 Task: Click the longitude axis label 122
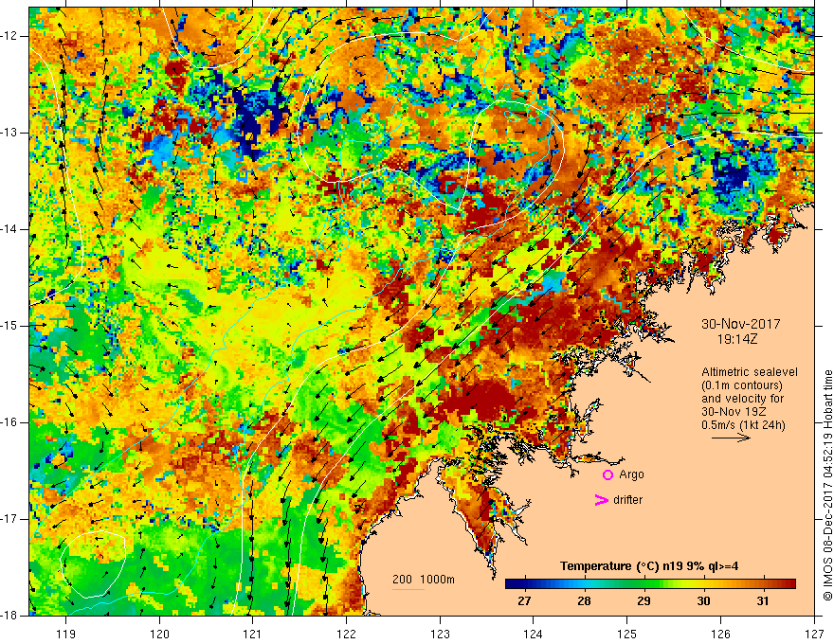[x=346, y=634]
